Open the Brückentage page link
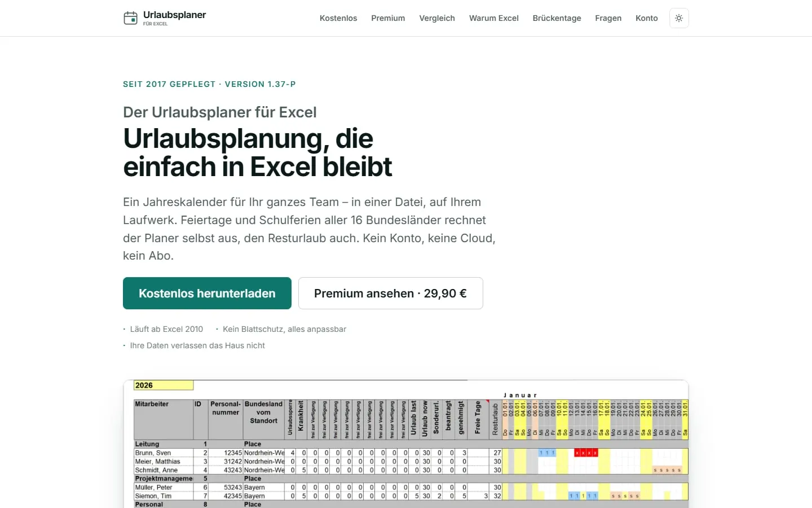 [557, 18]
